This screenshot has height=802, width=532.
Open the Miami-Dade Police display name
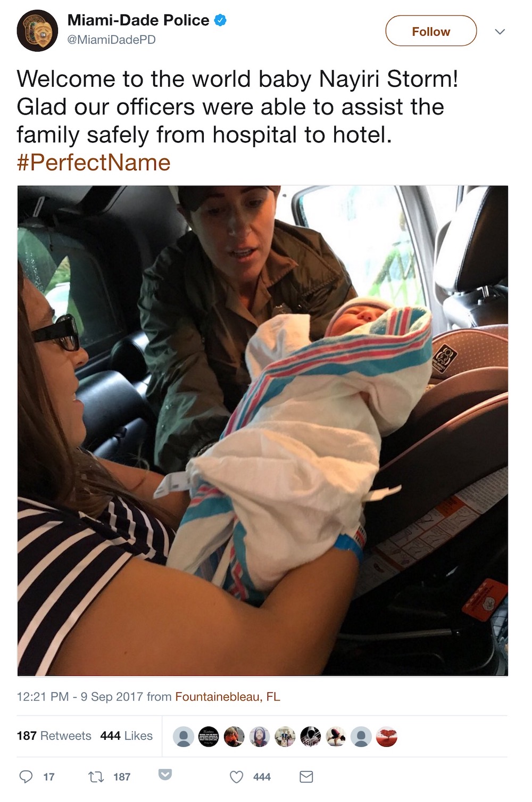[138, 20]
